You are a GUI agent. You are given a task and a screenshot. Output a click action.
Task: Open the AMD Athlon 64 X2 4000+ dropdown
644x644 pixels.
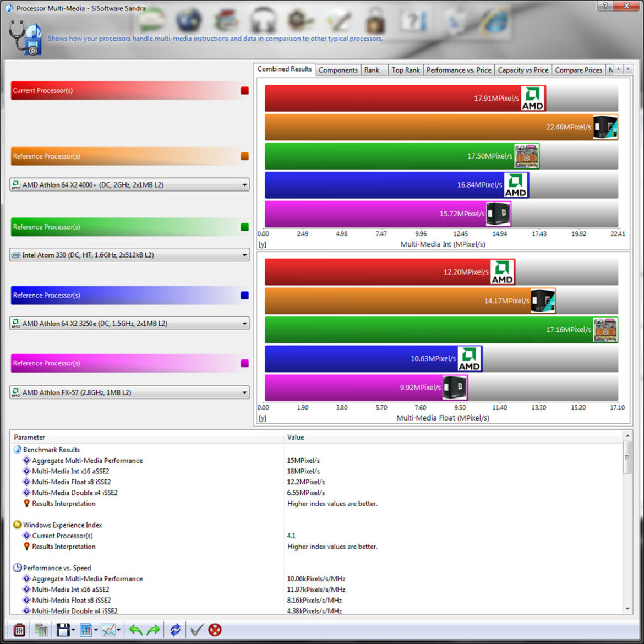[x=129, y=185]
